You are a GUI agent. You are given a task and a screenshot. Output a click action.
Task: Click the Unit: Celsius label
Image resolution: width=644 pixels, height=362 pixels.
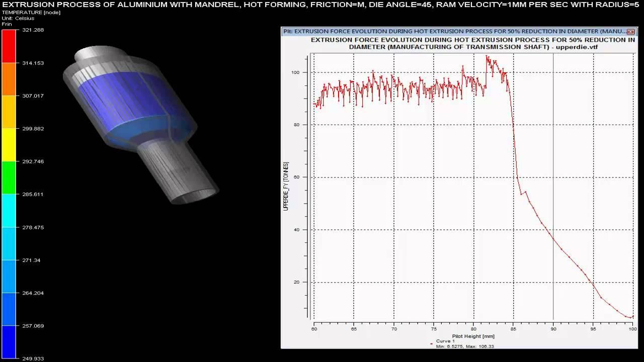pos(18,18)
